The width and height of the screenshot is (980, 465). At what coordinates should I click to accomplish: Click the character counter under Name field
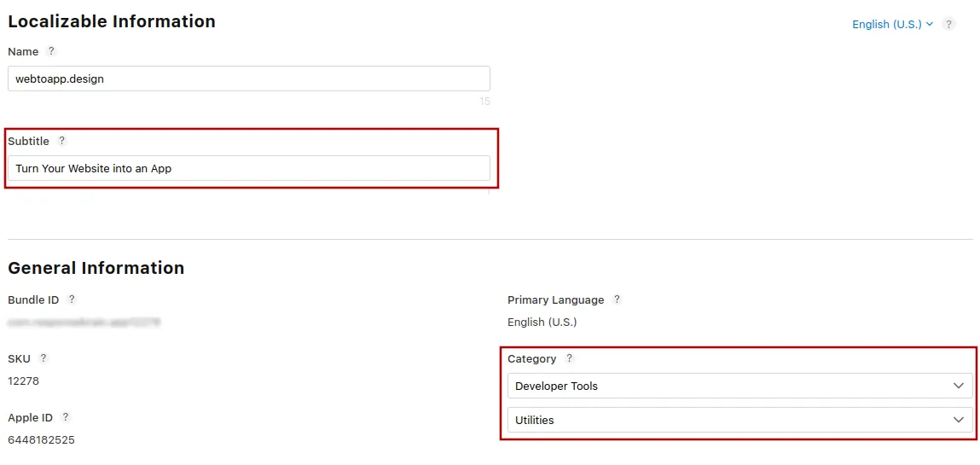485,102
